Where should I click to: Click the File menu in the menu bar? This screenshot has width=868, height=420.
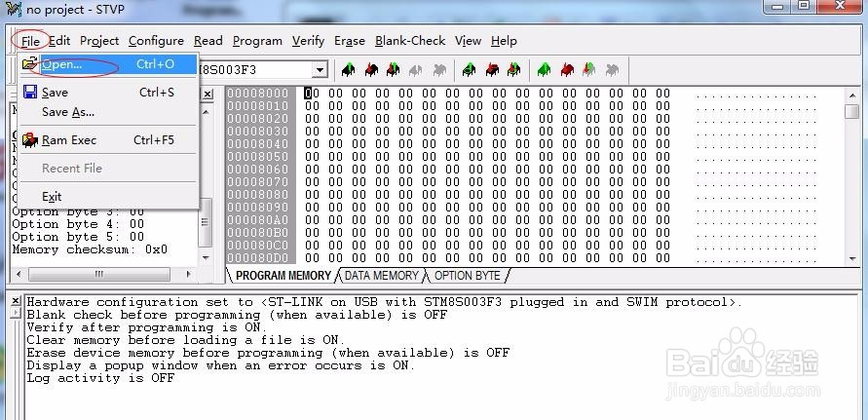coord(30,41)
